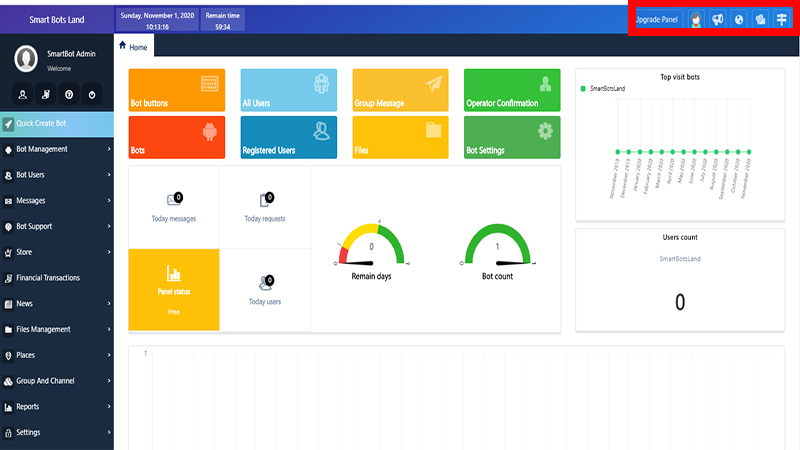This screenshot has height=450, width=800.
Task: Click the globe language icon in header
Action: (x=739, y=19)
